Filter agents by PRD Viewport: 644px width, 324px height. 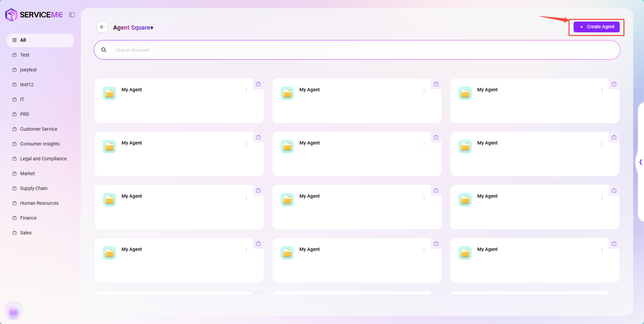coord(40,114)
